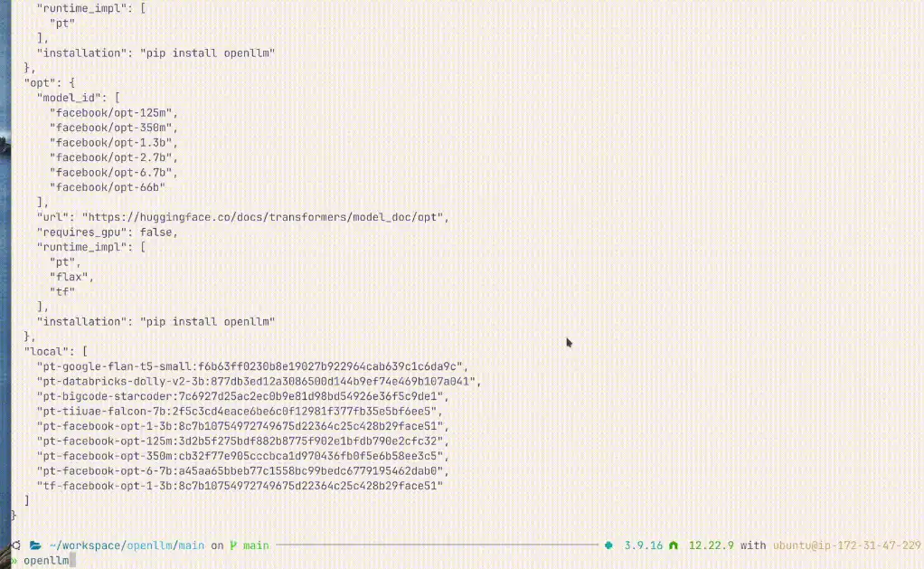Image resolution: width=924 pixels, height=569 pixels.
Task: Click the pt-facebook-opt-6-7b model line
Action: pyautogui.click(x=243, y=471)
